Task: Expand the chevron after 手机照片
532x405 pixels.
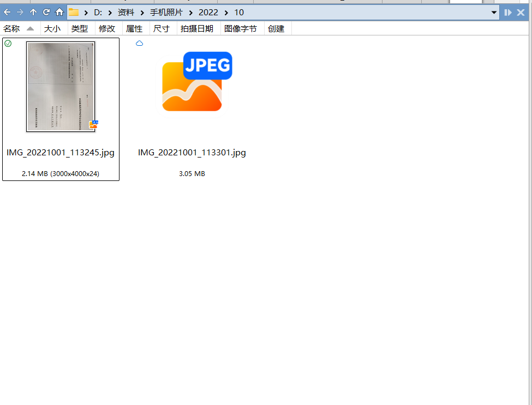Action: pyautogui.click(x=190, y=13)
